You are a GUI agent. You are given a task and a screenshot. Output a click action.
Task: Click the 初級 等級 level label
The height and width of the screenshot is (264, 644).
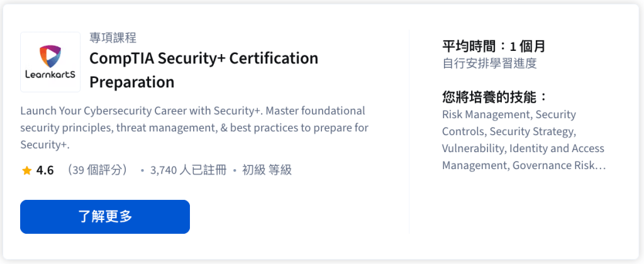pos(267,170)
